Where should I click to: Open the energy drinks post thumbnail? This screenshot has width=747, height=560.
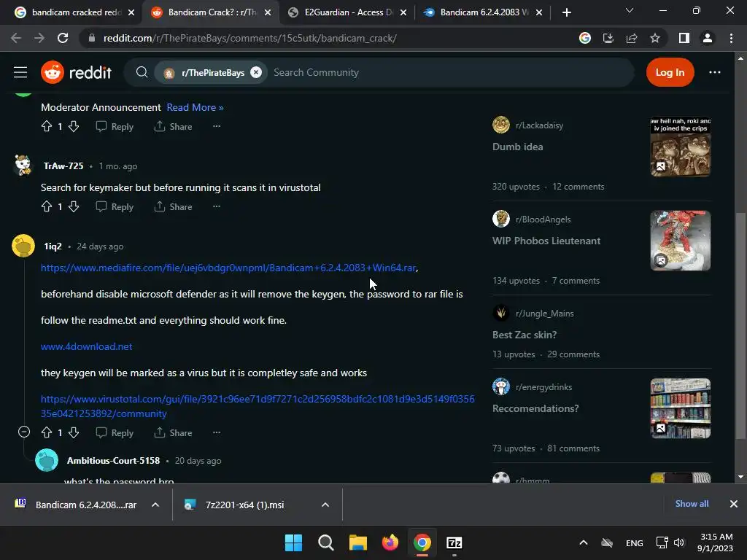[x=681, y=408]
